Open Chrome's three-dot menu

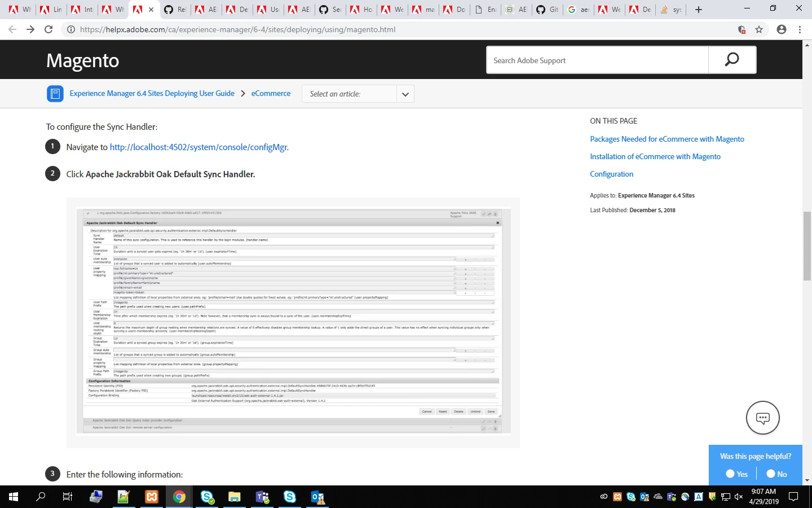coord(800,29)
